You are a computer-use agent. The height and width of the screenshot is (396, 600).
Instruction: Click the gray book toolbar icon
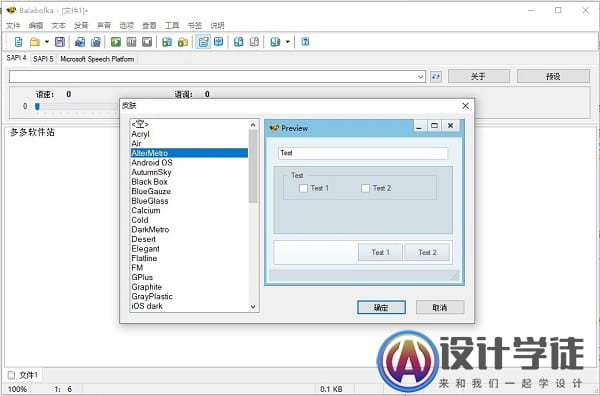pyautogui.click(x=254, y=42)
